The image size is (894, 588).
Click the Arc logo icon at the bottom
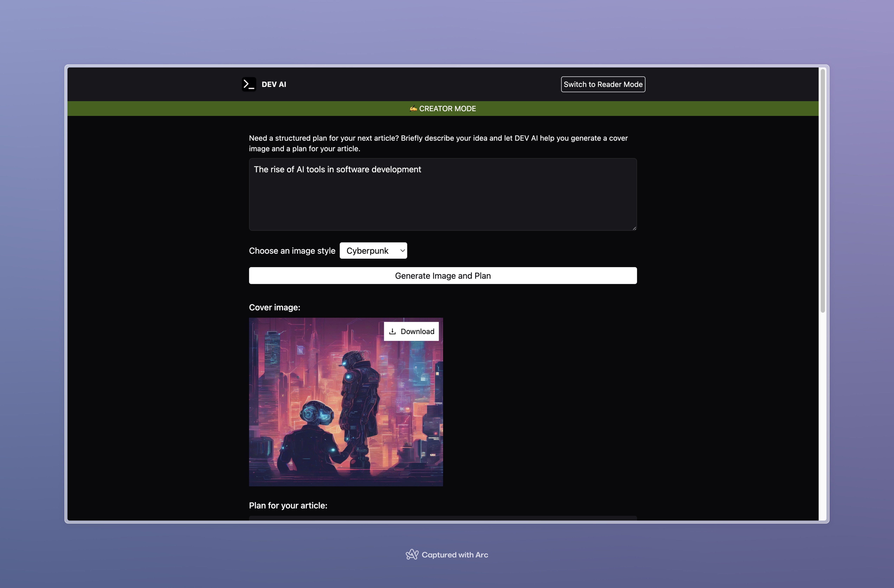412,555
